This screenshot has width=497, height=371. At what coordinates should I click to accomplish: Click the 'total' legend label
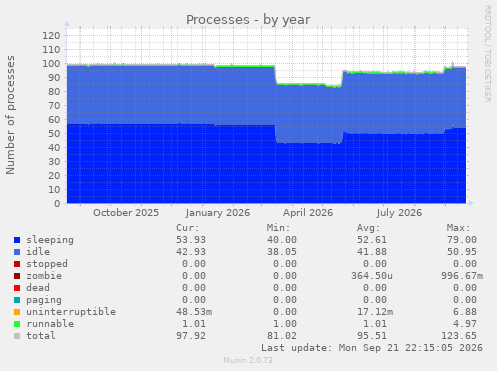coord(41,336)
